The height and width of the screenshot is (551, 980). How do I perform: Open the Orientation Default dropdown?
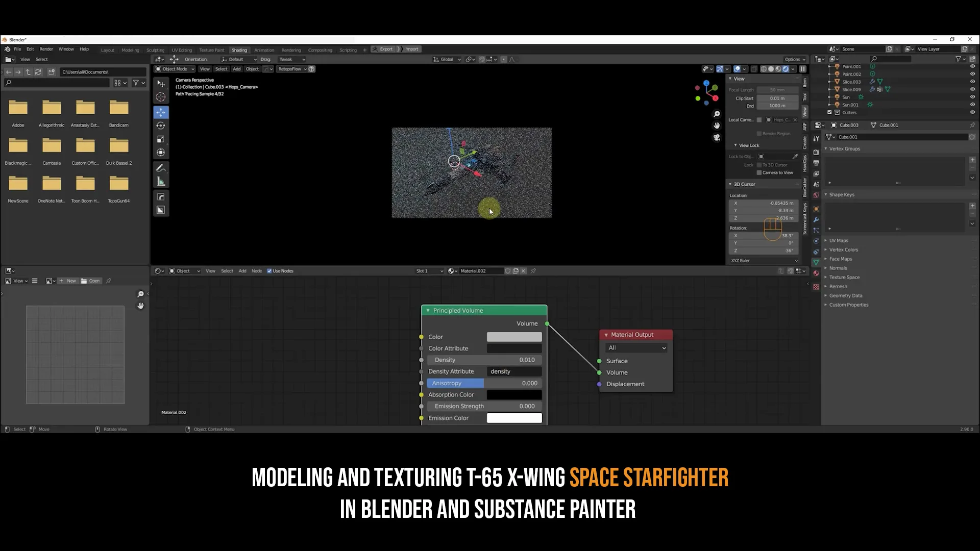click(239, 59)
